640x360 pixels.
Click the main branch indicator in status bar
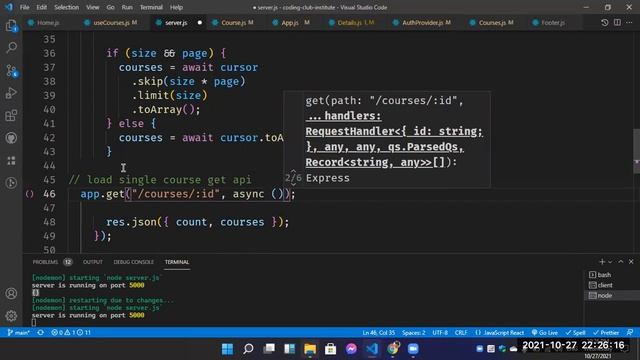pos(19,333)
